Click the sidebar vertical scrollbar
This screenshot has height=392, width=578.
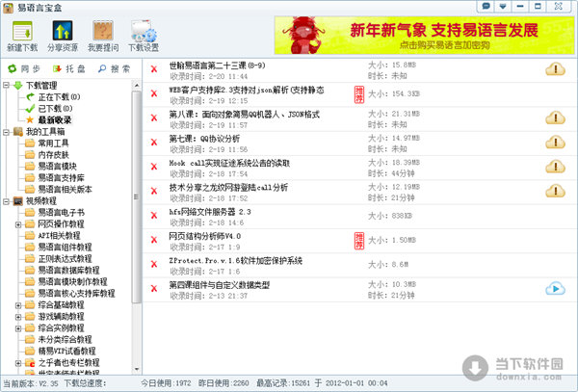pos(137,193)
